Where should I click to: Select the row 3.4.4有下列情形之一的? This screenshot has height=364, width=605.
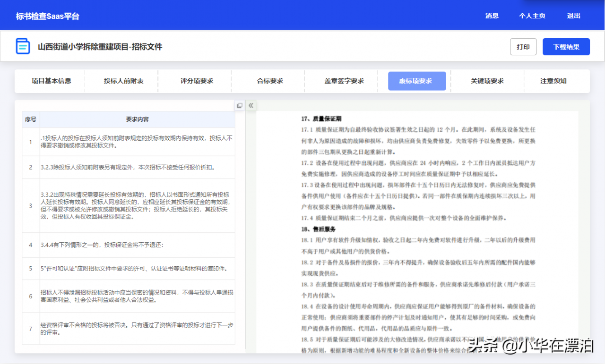coord(129,245)
